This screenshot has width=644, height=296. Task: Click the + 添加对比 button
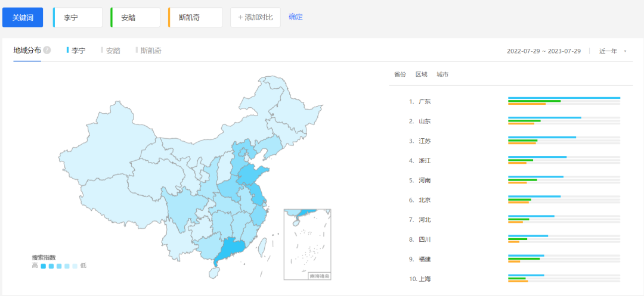[x=255, y=17]
